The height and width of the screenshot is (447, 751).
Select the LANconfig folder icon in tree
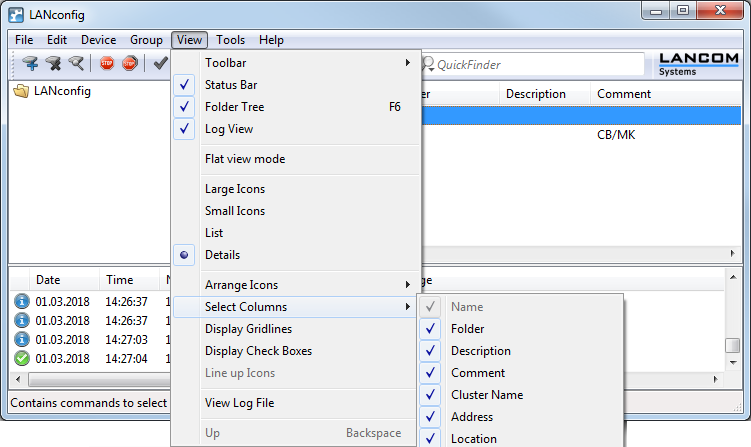21,91
